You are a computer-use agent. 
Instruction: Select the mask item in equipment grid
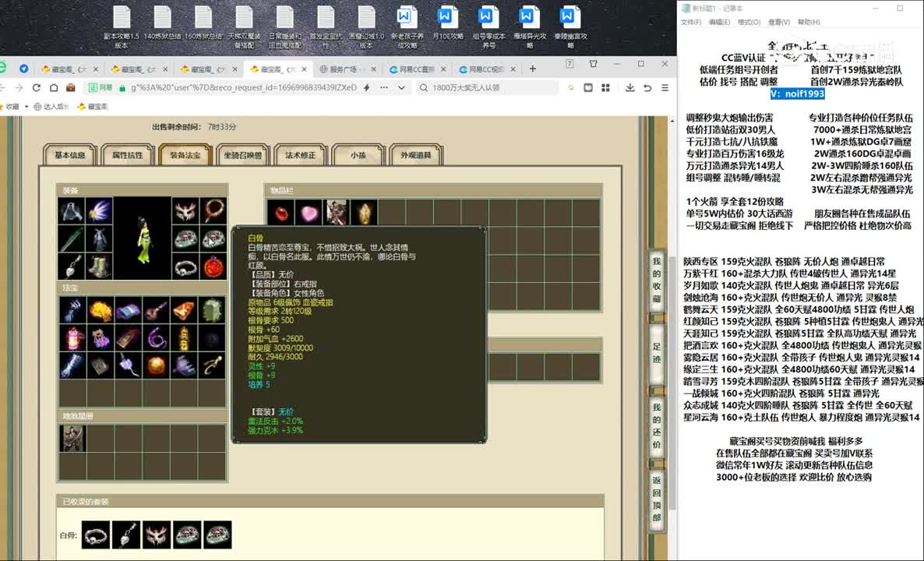coord(185,211)
